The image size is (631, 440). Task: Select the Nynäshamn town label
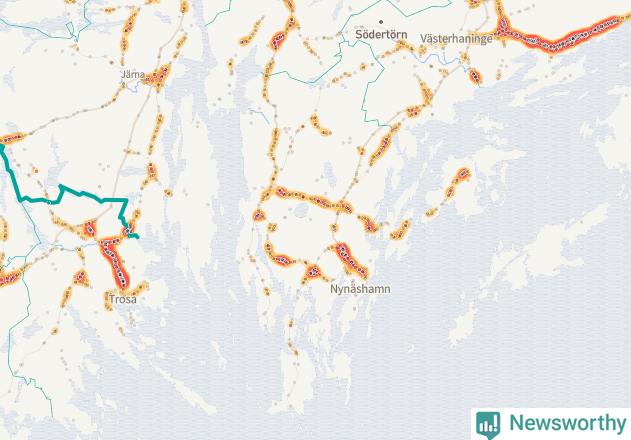point(360,289)
